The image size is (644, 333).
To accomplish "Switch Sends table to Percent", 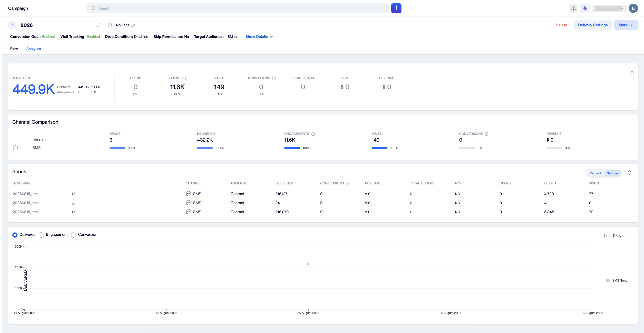I will [x=595, y=173].
